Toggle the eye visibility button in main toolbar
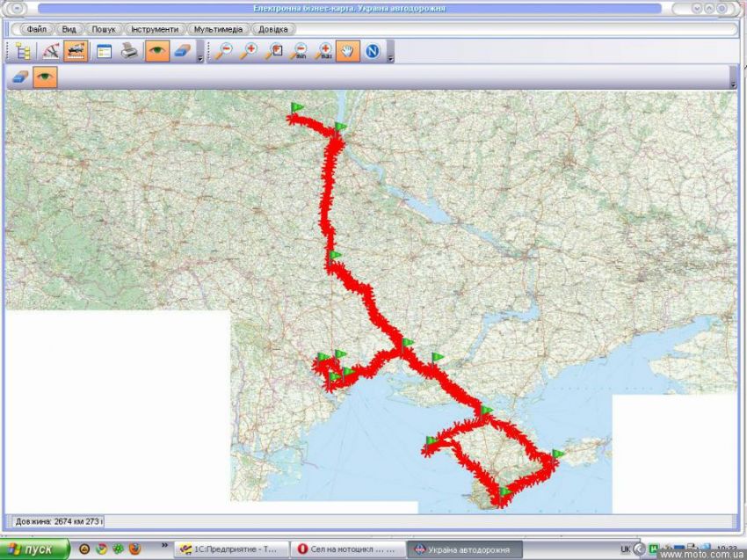Screen dimensions: 747x560 pyautogui.click(x=156, y=51)
